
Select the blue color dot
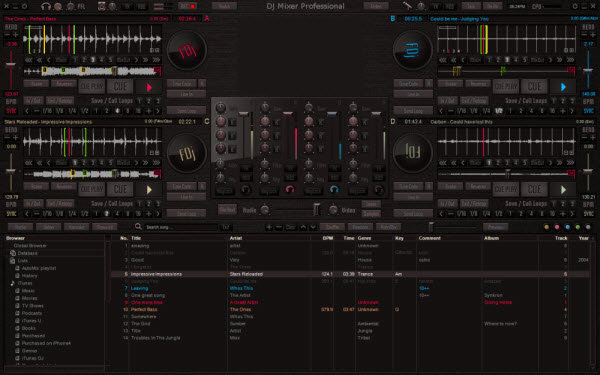(567, 227)
